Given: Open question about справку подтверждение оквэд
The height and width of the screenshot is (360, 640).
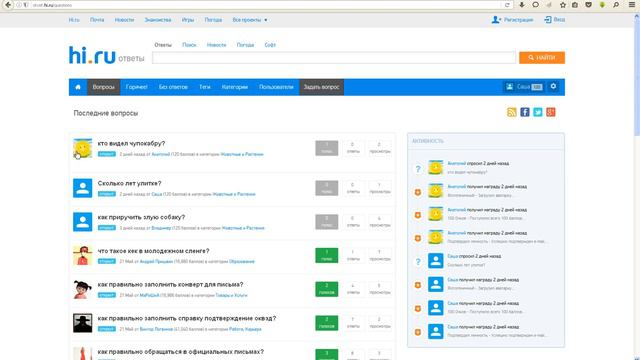Looking at the screenshot, I should (x=187, y=318).
